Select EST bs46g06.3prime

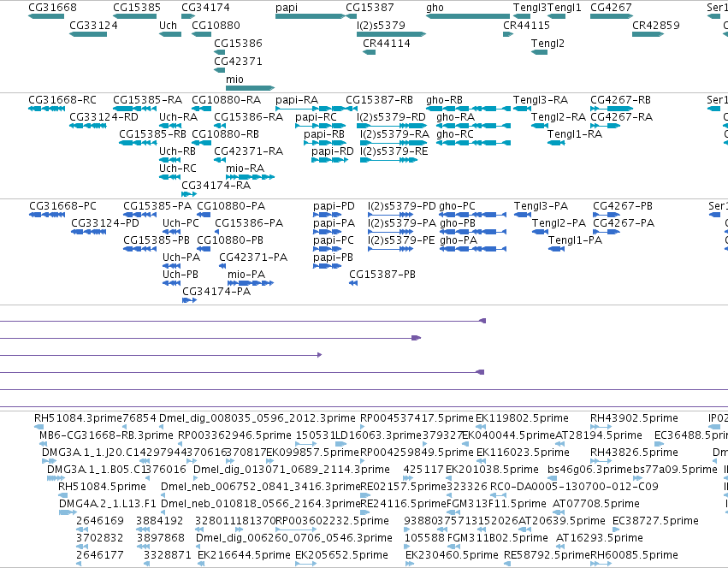click(590, 470)
